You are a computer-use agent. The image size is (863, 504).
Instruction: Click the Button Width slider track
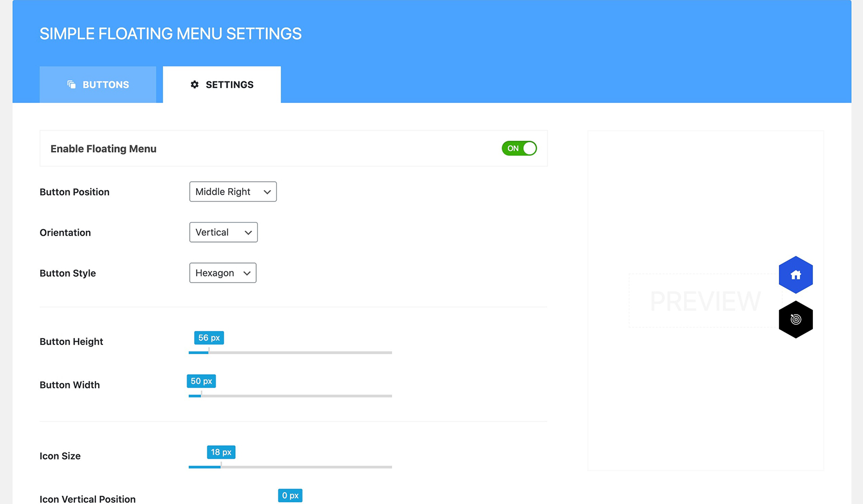[x=290, y=396]
